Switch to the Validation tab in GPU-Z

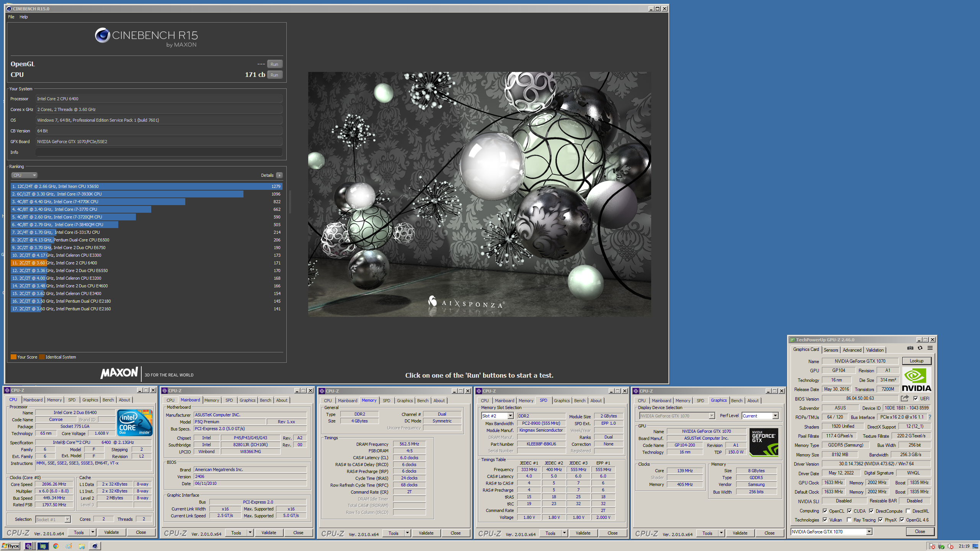click(x=875, y=350)
